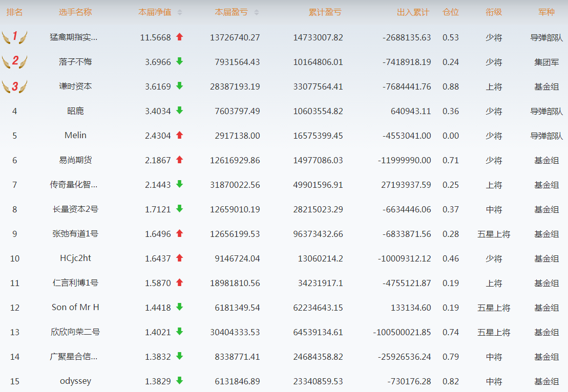Click 中将 in odyssey row

click(x=494, y=381)
